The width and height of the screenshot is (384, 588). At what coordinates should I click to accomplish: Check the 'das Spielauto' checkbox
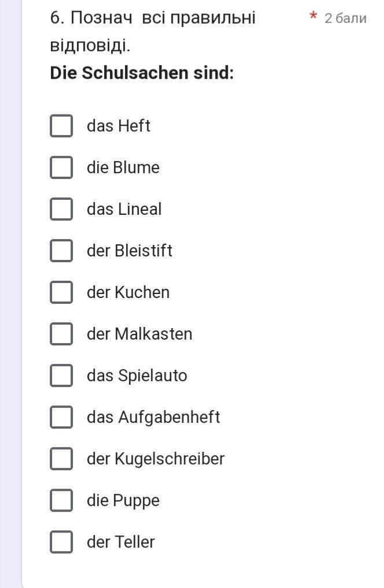(61, 375)
